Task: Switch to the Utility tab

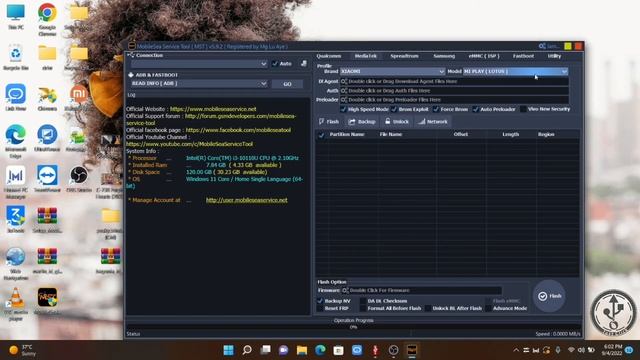Action: [x=554, y=56]
